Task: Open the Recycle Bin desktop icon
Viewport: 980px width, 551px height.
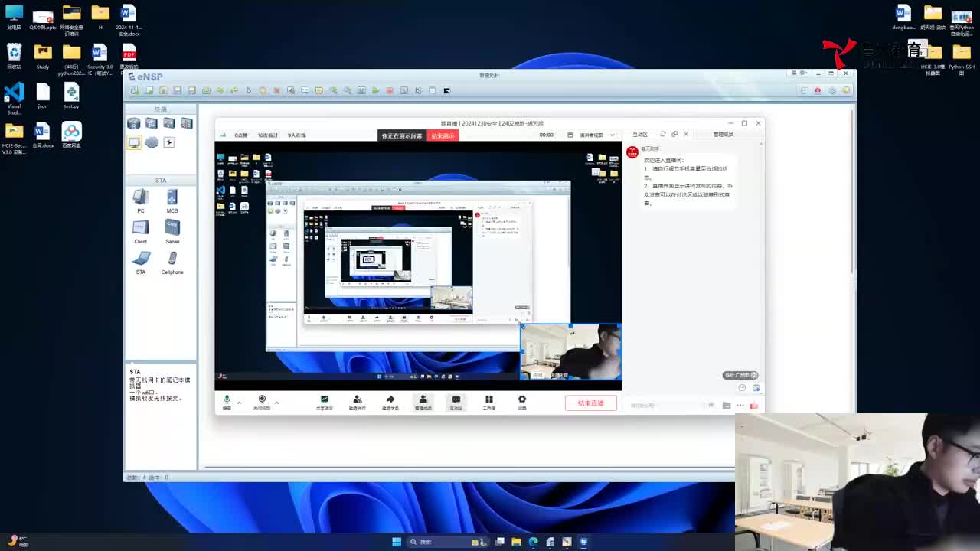Action: [14, 57]
